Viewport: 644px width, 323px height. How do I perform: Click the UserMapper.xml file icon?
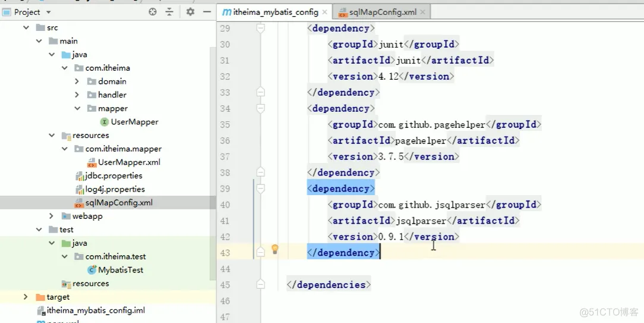(x=92, y=162)
